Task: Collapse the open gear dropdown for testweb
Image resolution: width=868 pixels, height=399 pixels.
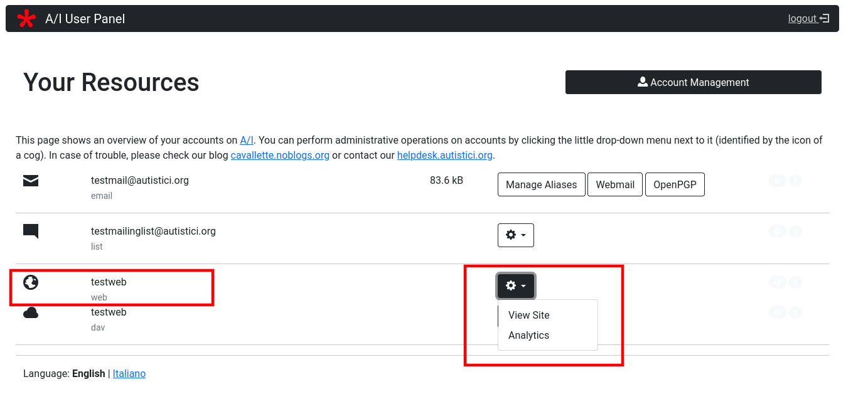Action: 515,286
